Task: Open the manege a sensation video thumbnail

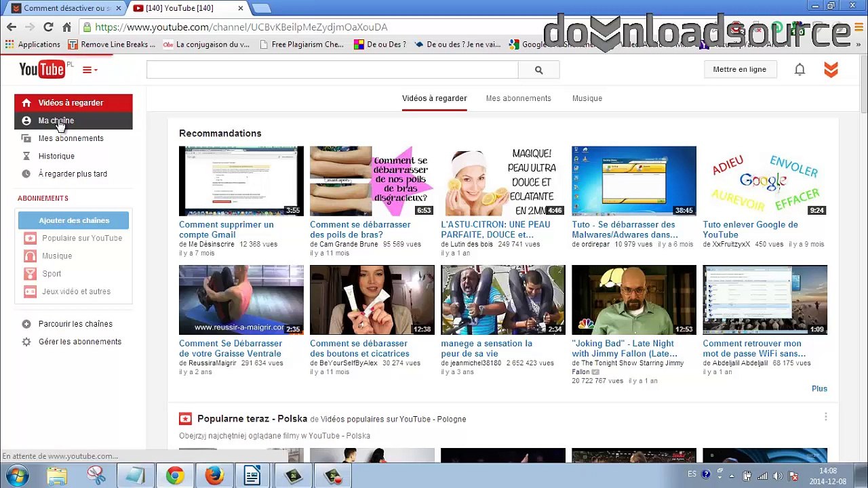Action: coord(502,300)
